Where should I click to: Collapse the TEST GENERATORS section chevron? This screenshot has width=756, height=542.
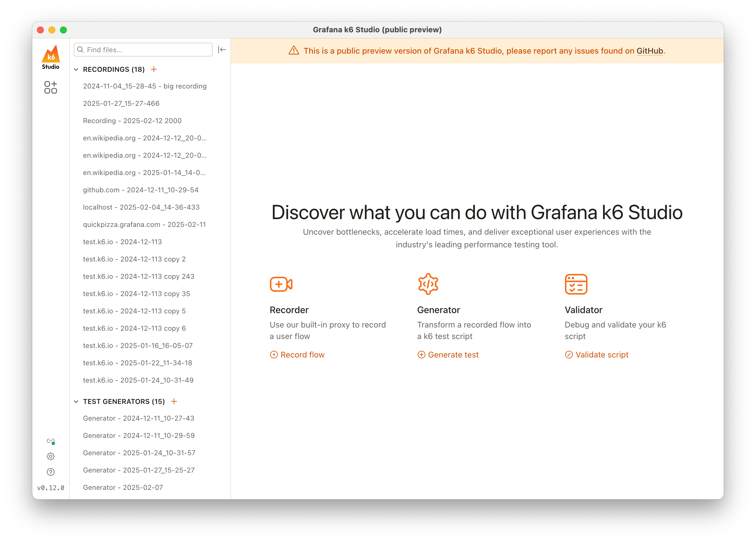(x=76, y=402)
